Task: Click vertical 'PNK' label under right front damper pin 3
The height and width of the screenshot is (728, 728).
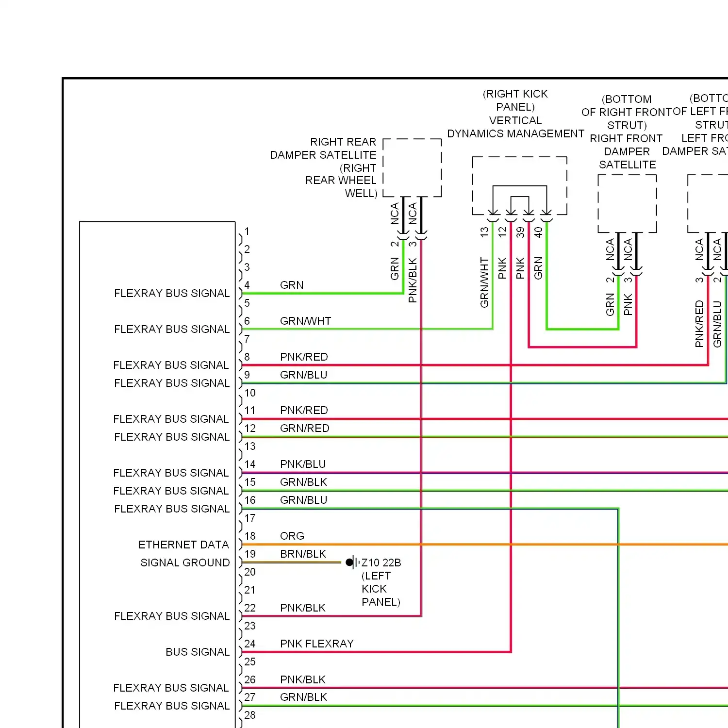Action: coord(628,304)
